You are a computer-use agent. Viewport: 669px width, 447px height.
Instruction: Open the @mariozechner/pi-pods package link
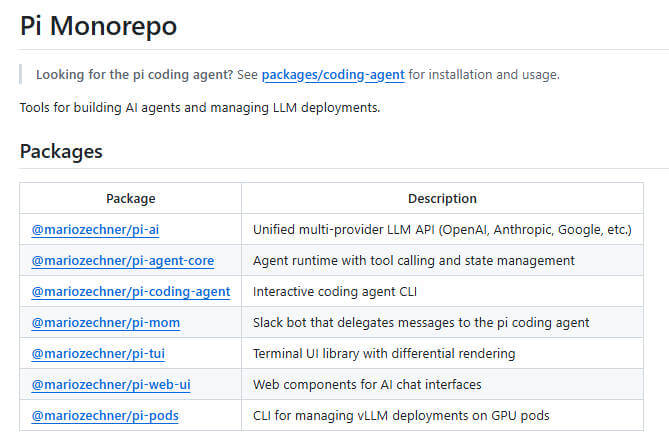coord(105,416)
